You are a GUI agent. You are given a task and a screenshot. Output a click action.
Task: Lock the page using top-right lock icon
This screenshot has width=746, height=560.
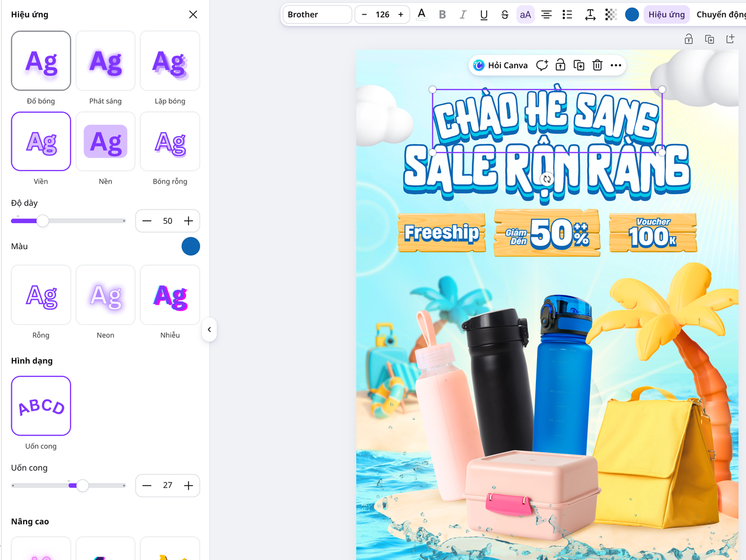coord(689,39)
